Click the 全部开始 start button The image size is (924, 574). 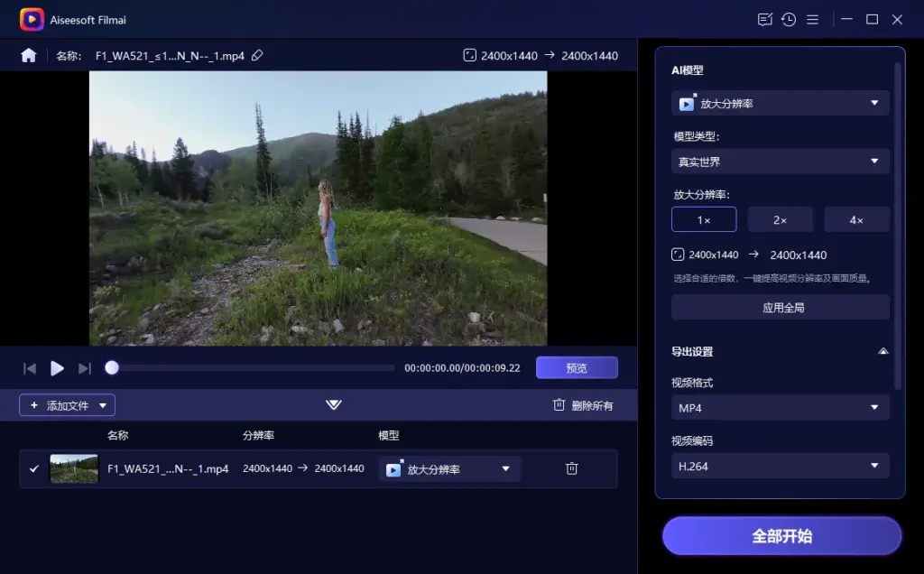point(780,535)
